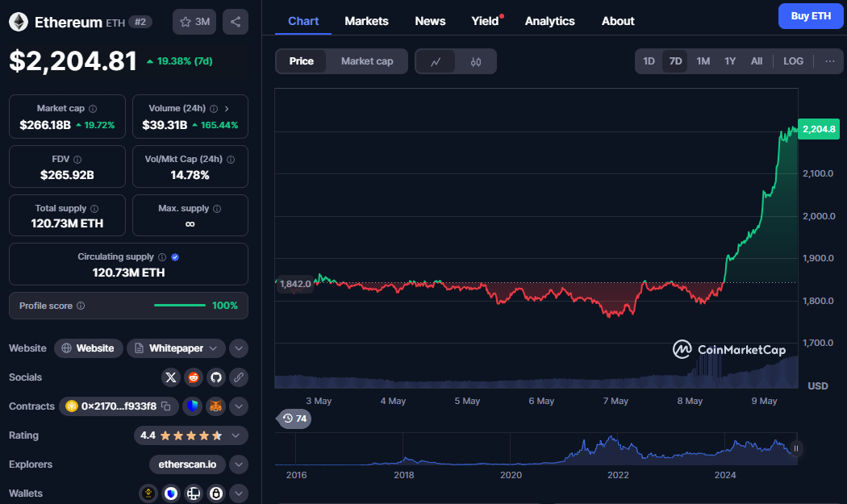Open Ethereum's Reddit social link
Screen dimensions: 847x504
[x=194, y=377]
